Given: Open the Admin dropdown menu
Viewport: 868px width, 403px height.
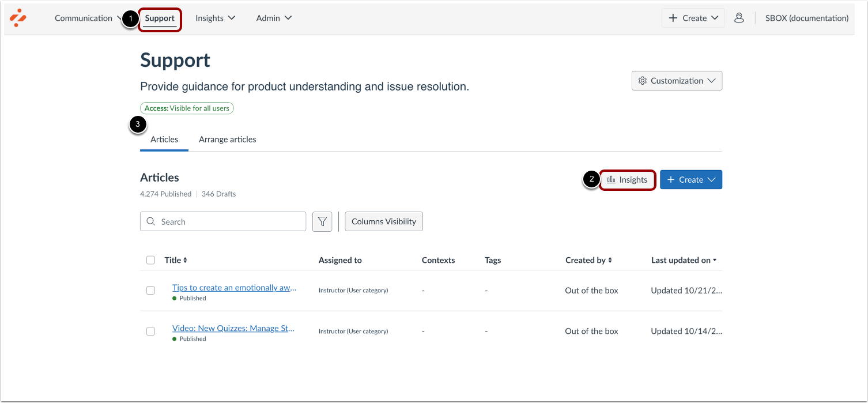Looking at the screenshot, I should click(274, 18).
